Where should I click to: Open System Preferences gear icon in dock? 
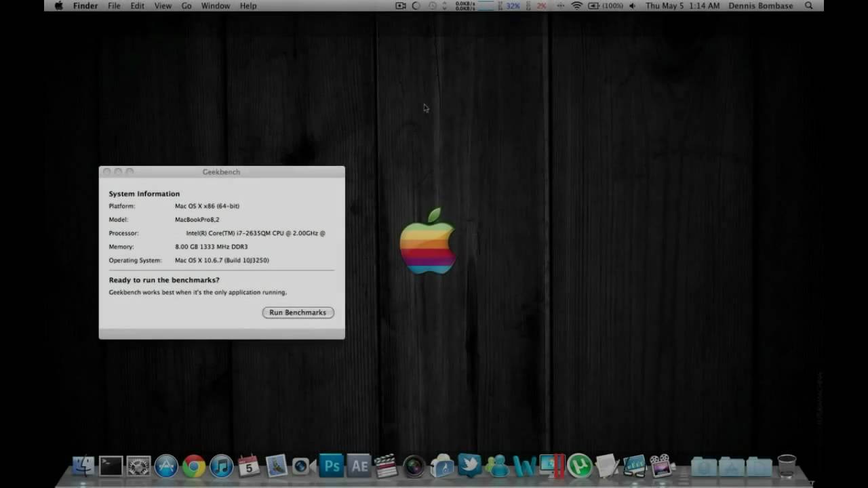[x=138, y=466]
